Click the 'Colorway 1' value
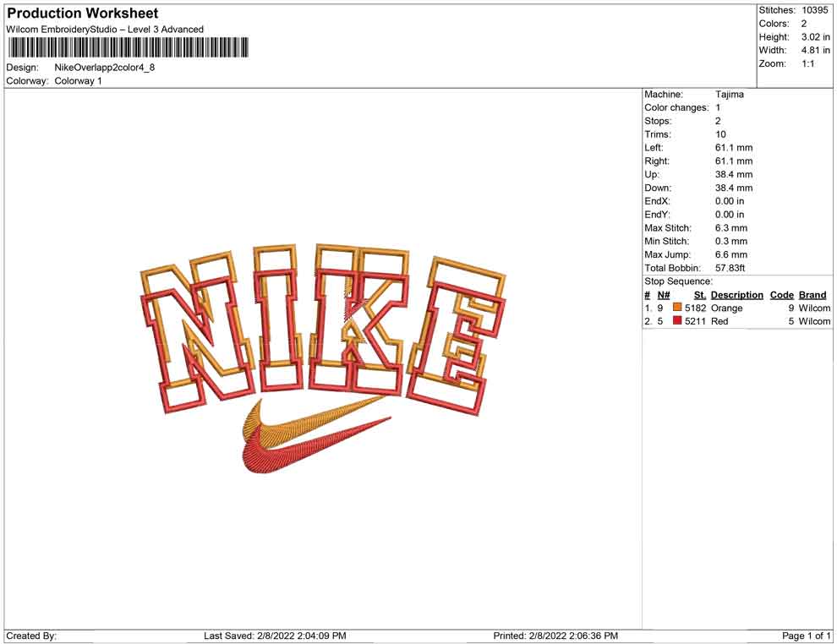837x644 pixels. tap(78, 80)
